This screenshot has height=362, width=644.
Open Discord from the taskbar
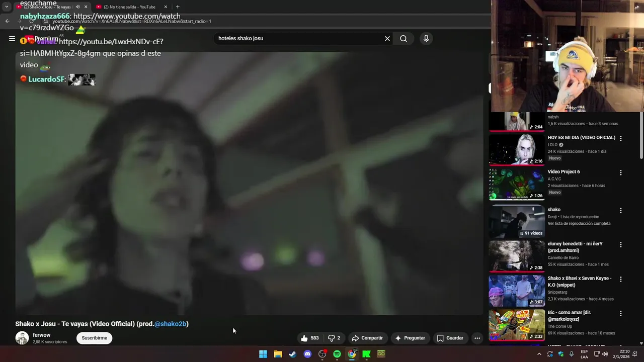pyautogui.click(x=307, y=354)
